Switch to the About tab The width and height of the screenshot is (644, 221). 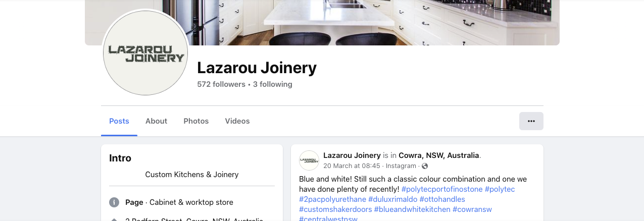click(x=156, y=121)
